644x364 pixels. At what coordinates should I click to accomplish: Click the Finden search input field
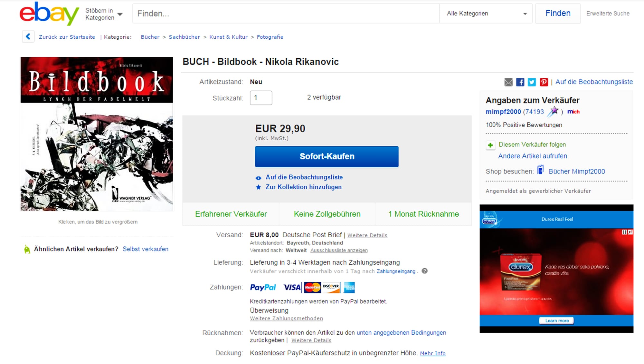pos(286,14)
